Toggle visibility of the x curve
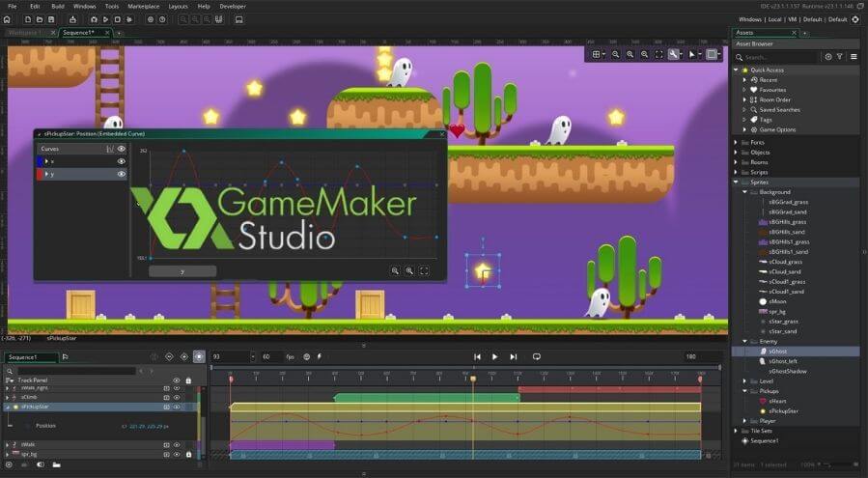 (x=122, y=161)
